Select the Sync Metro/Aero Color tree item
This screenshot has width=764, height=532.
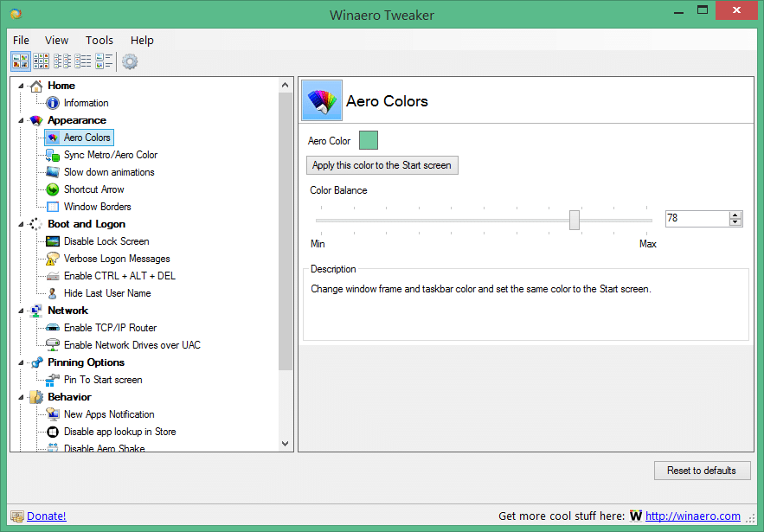click(x=111, y=155)
